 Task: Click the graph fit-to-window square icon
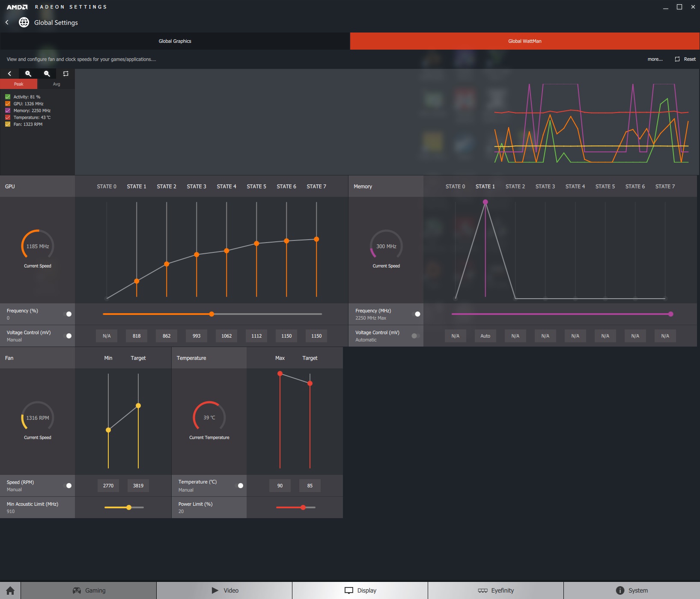pos(66,74)
